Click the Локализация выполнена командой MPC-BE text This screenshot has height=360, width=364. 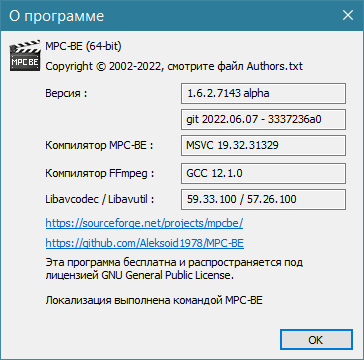point(154,300)
